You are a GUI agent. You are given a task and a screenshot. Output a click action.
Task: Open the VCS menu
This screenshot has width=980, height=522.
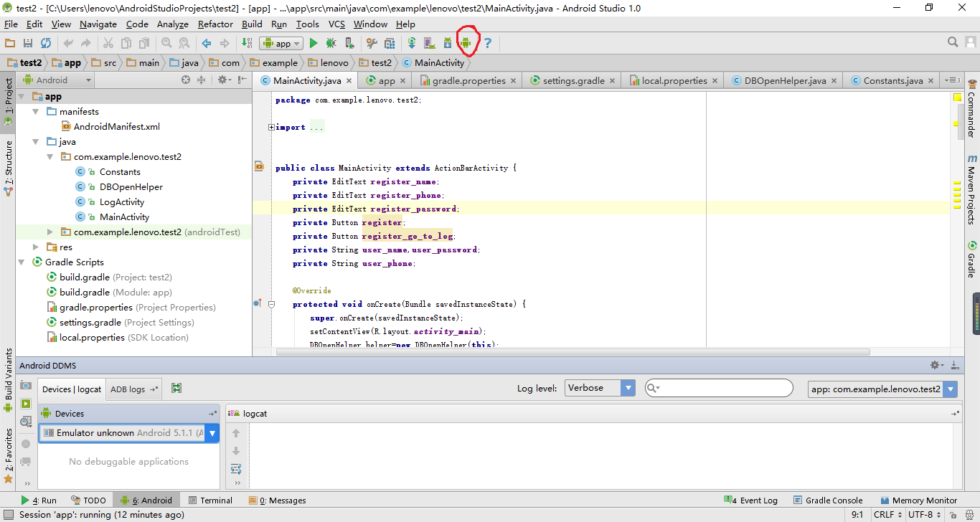(x=337, y=24)
